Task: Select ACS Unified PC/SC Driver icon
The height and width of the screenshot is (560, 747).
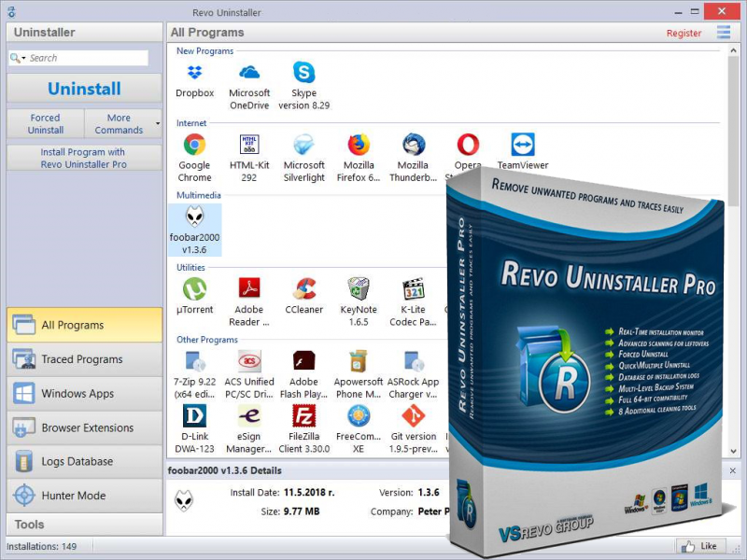Action: point(249,361)
